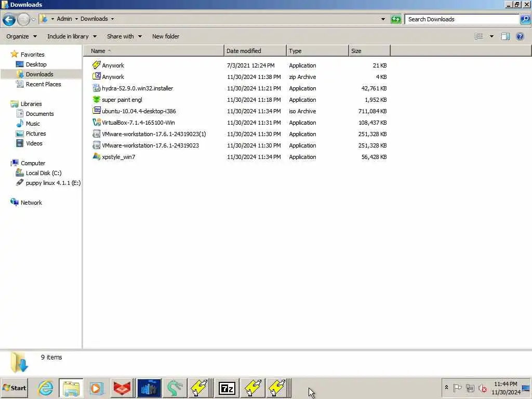Open the recent pages dropdown arrow
This screenshot has width=532, height=399.
(x=33, y=19)
